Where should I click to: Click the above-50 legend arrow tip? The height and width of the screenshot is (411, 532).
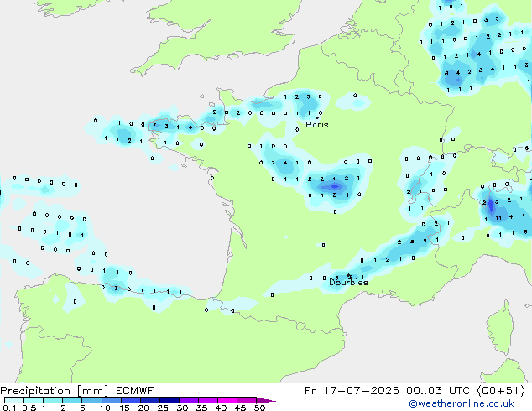point(266,400)
